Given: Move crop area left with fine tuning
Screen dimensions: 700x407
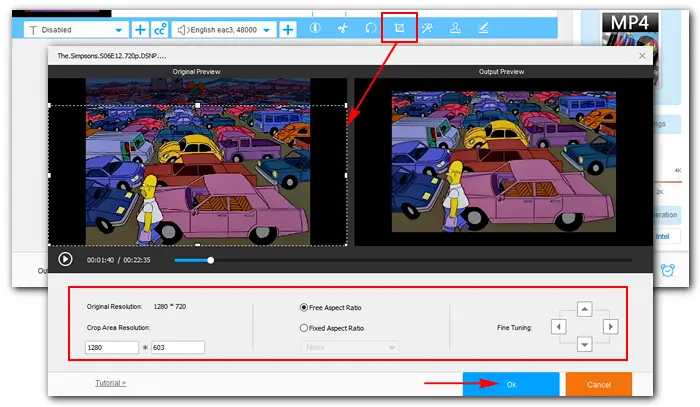Looking at the screenshot, I should [x=558, y=327].
